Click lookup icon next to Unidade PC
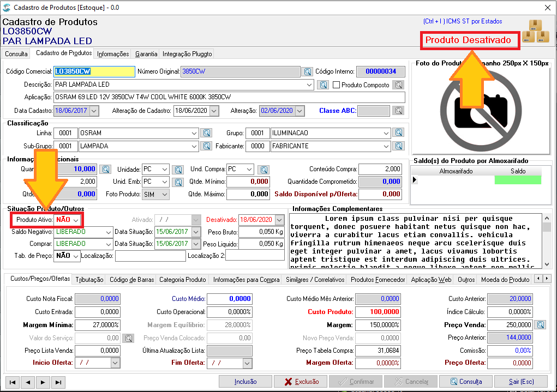The height and width of the screenshot is (392, 557). [x=178, y=170]
